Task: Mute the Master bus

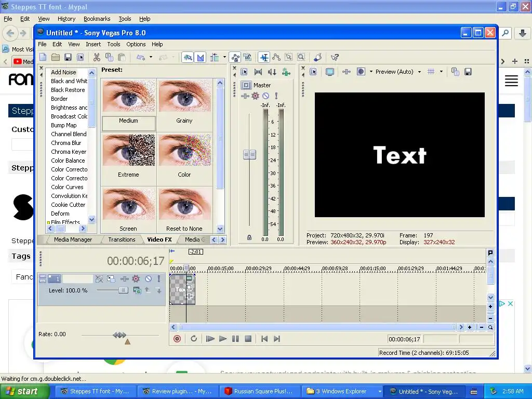Action: (265, 96)
